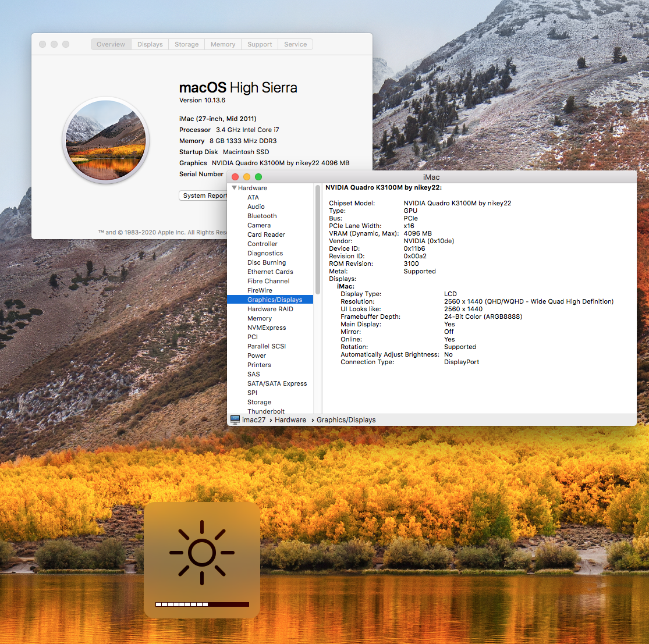The width and height of the screenshot is (649, 644).
Task: Click Framebuffer Depth 24-Bit Color value
Action: pos(483,316)
